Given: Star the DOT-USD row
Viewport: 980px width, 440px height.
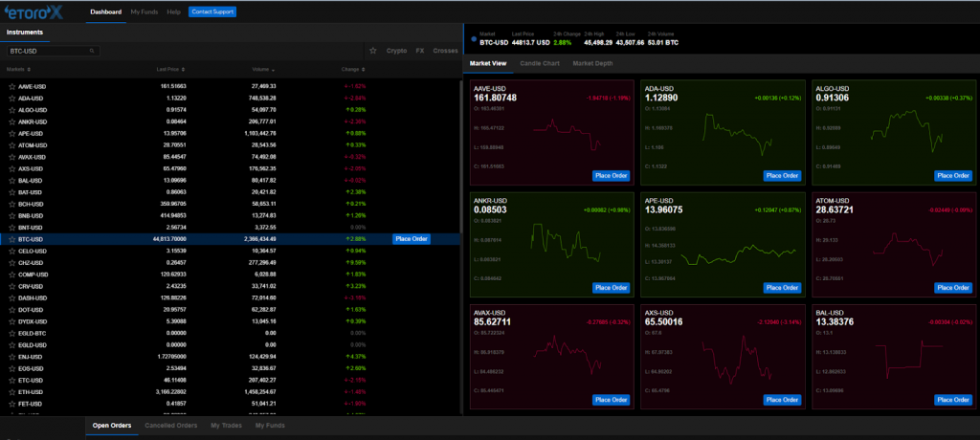Looking at the screenshot, I should pyautogui.click(x=11, y=310).
